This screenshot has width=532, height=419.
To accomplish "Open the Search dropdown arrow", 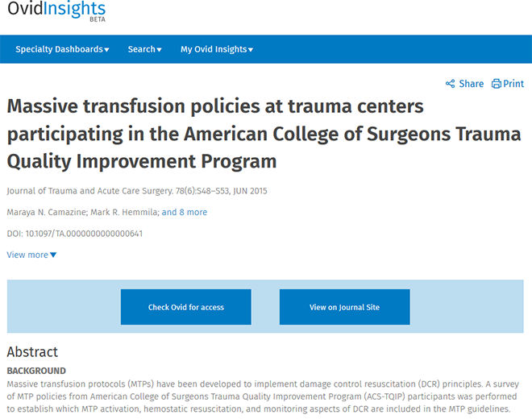I will coord(159,50).
